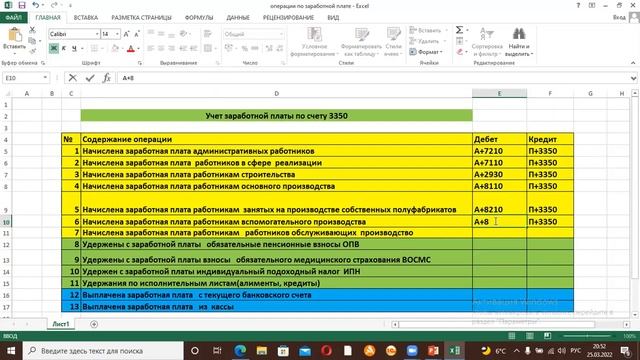
Task: Cancel entry with X in formula bar
Action: 73,78
